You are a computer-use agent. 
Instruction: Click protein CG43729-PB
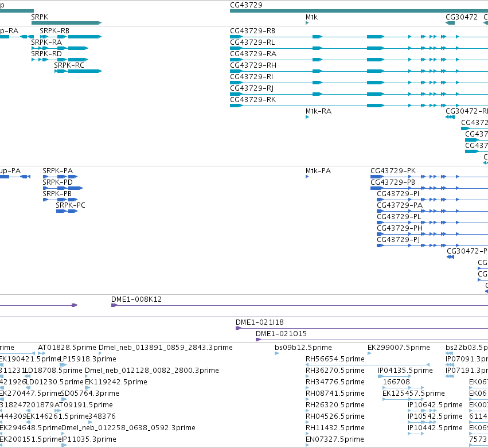[x=393, y=182]
